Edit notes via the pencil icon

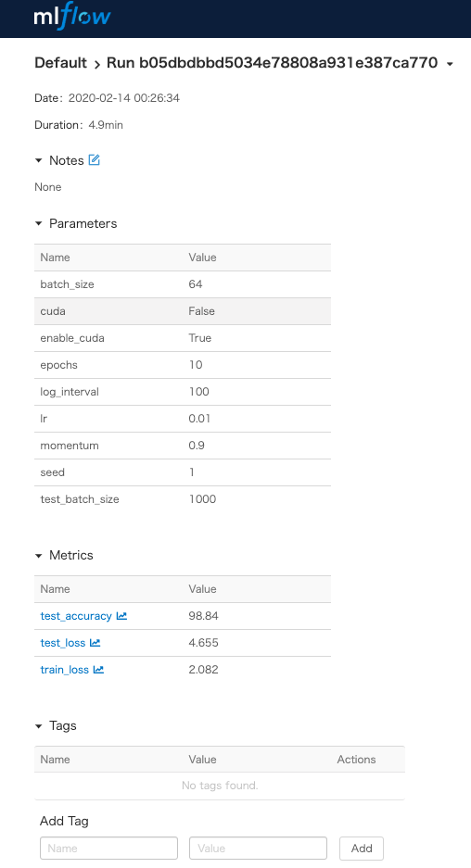pyautogui.click(x=95, y=160)
